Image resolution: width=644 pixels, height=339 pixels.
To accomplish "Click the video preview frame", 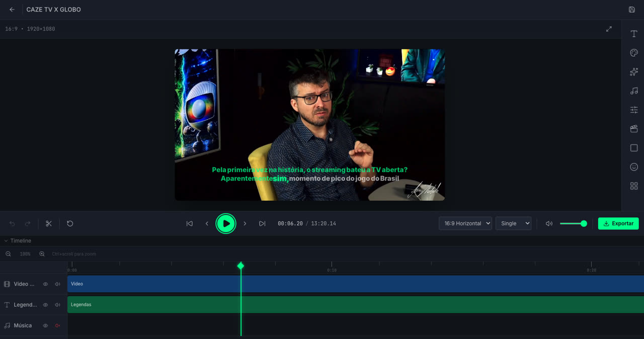I will (x=309, y=125).
